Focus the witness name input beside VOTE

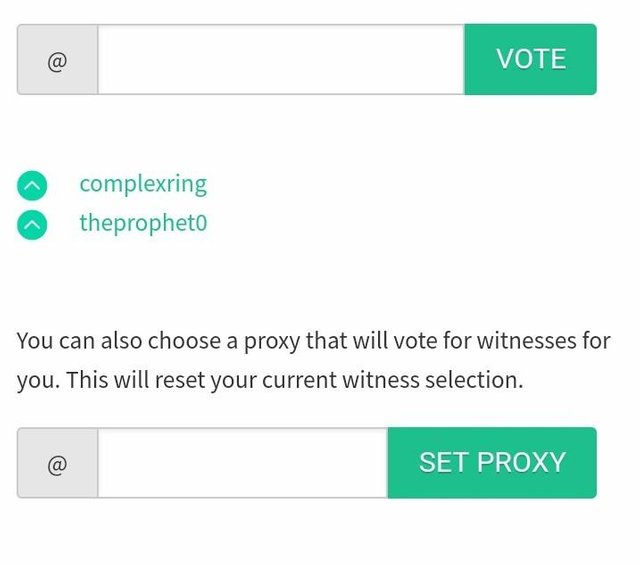[x=281, y=60]
